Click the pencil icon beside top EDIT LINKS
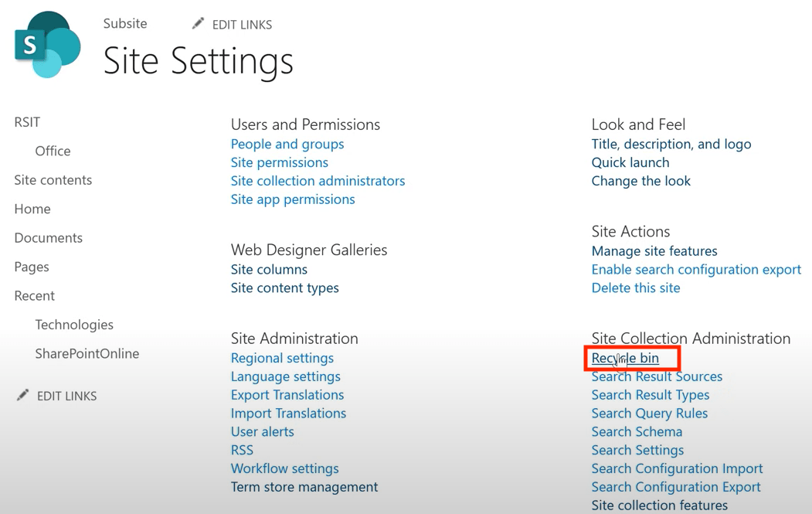 click(198, 24)
